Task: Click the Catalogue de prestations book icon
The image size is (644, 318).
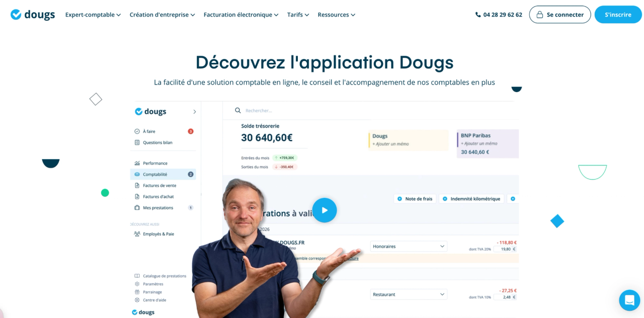Action: tap(137, 276)
